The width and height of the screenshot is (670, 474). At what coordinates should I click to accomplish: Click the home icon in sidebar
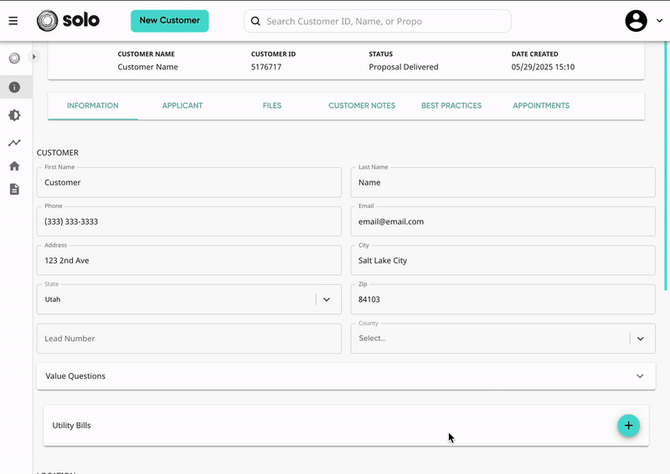point(14,166)
